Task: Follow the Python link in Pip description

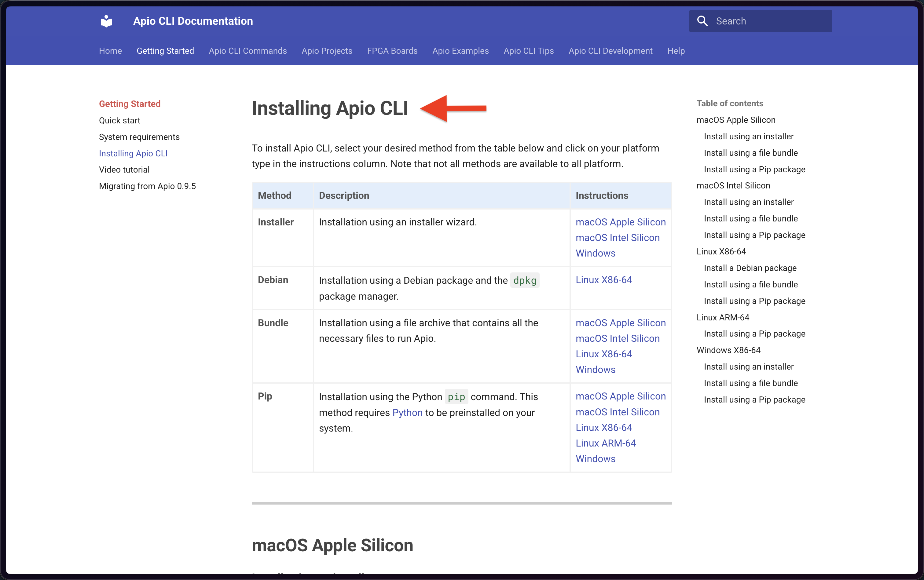Action: coord(408,413)
